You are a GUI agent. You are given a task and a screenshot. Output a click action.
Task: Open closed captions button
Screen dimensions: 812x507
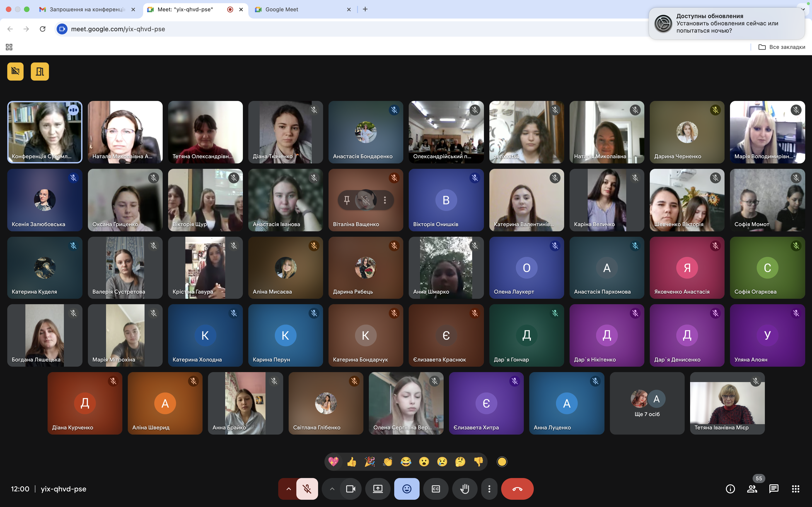coord(435,489)
